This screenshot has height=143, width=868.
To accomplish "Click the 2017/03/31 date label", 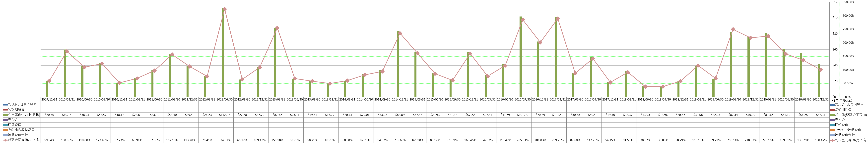I will coord(558,100).
